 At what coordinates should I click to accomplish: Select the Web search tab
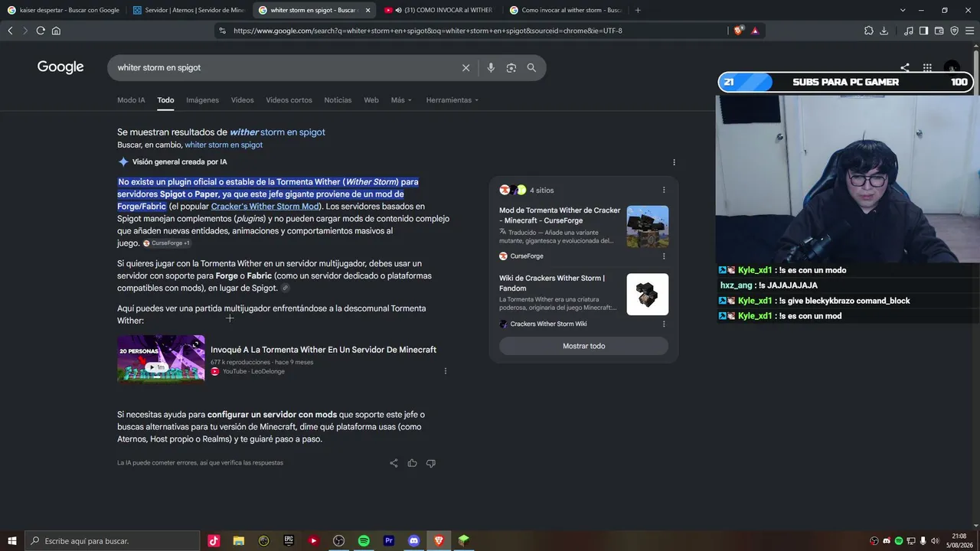click(371, 100)
